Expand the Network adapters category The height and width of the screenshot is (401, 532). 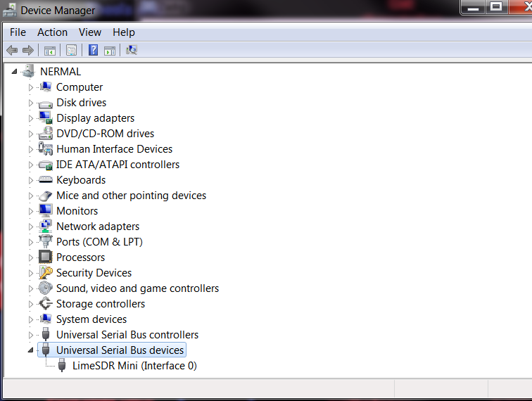coord(30,227)
